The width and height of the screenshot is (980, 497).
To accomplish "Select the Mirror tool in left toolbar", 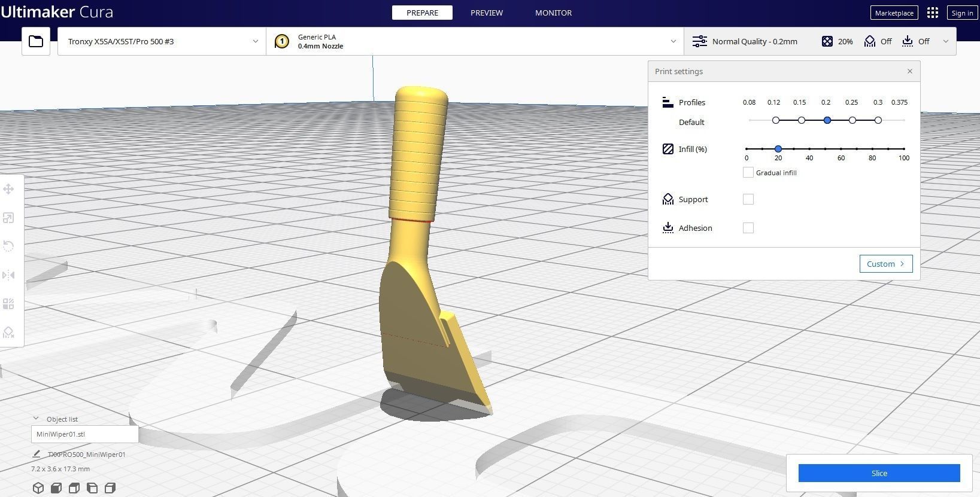I will (8, 275).
